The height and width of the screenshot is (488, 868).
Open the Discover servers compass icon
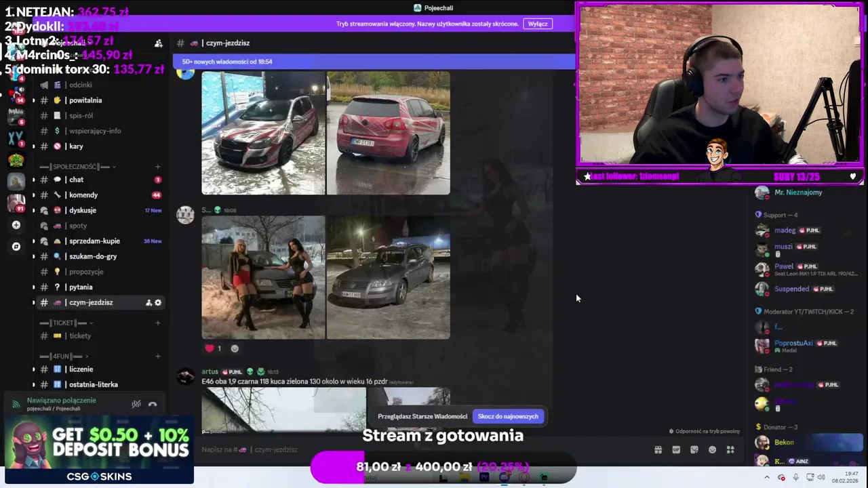(x=16, y=247)
